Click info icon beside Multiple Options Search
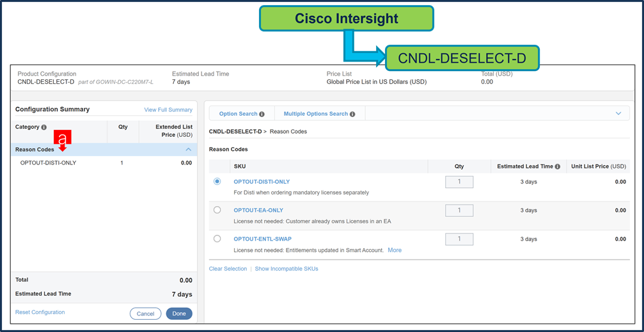The image size is (644, 332). click(352, 114)
